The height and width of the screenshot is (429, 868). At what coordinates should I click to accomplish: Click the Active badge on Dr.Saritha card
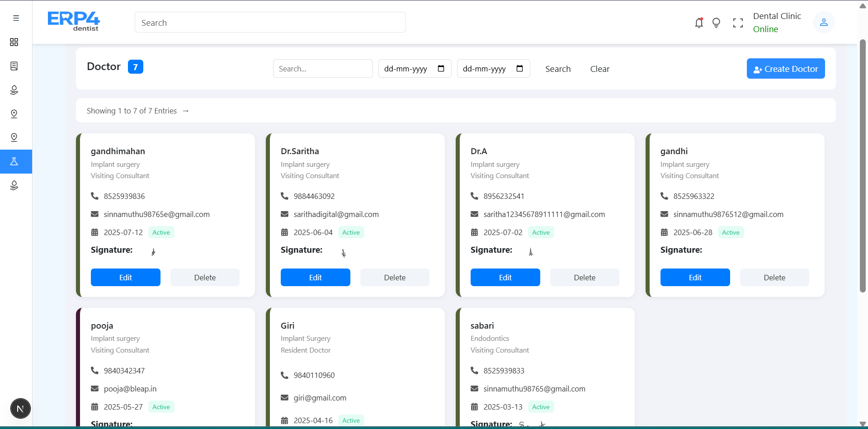pyautogui.click(x=351, y=232)
